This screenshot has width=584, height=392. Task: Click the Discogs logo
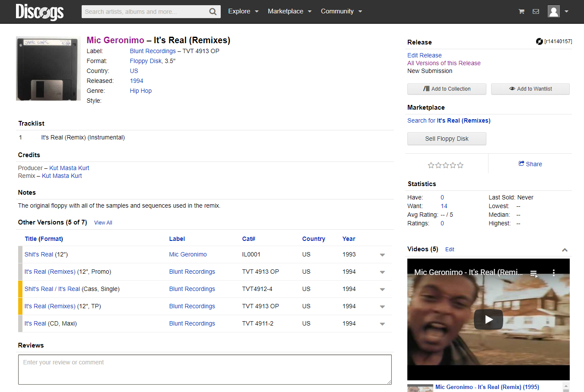39,12
